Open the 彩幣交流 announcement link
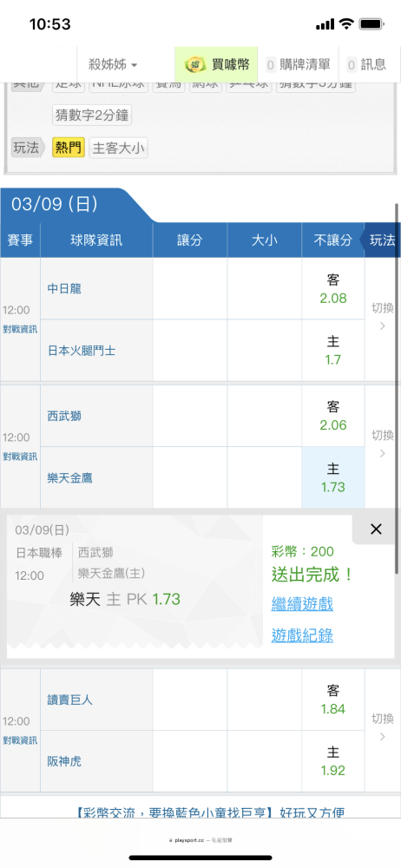Image resolution: width=401 pixels, height=868 pixels. click(210, 812)
